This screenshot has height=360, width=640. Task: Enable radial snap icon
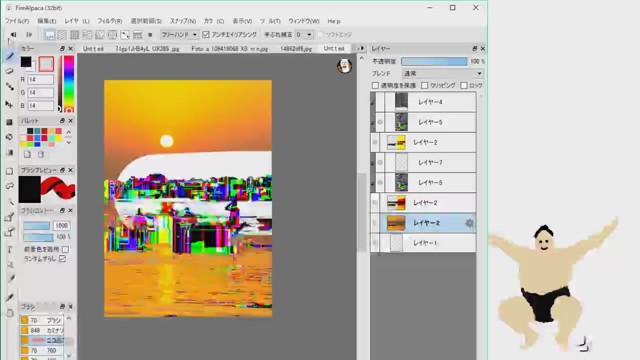pyautogui.click(x=100, y=35)
